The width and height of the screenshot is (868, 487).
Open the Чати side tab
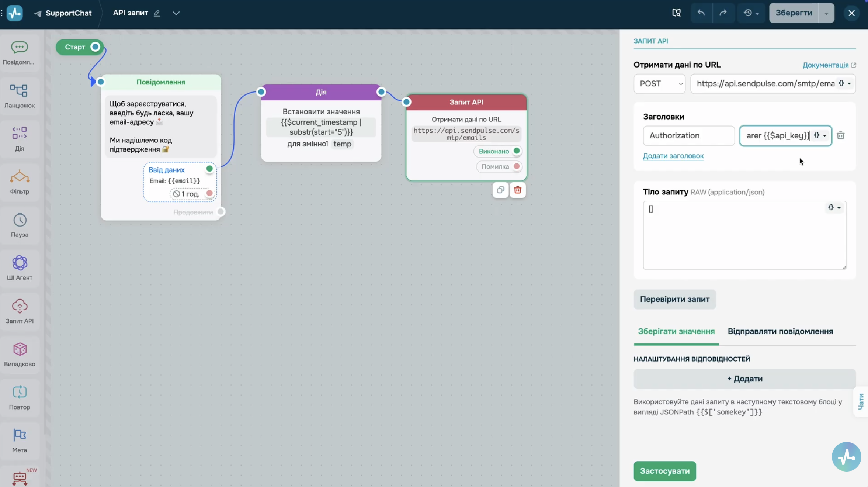click(861, 401)
